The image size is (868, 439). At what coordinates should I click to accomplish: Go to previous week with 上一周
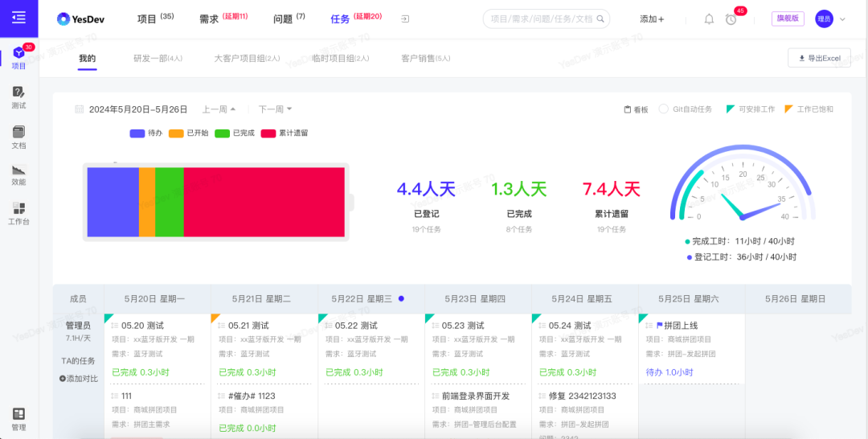point(219,109)
